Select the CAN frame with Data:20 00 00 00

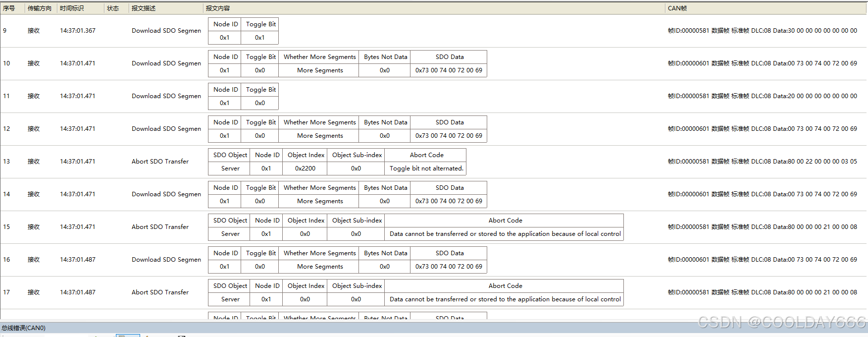coord(763,96)
